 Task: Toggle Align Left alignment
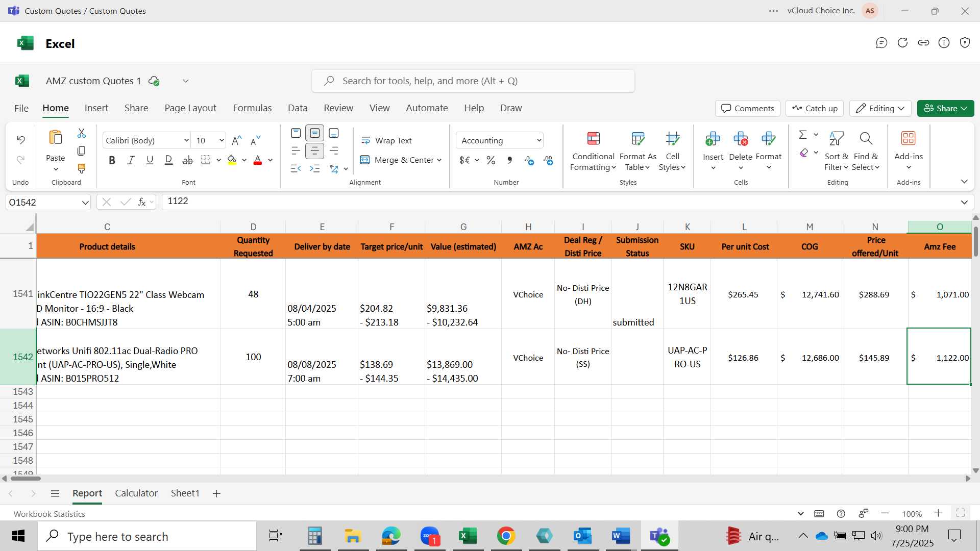click(296, 151)
